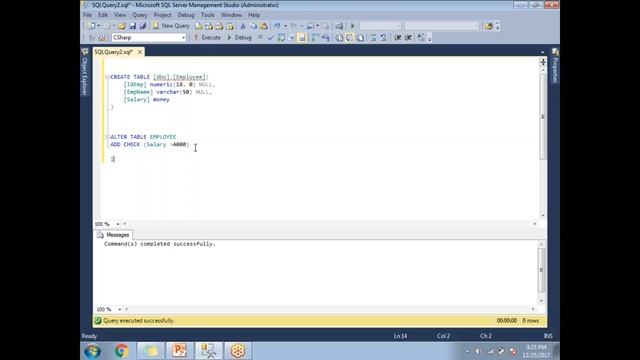640x360 pixels.
Task: Click the Execute button
Action: 207,38
